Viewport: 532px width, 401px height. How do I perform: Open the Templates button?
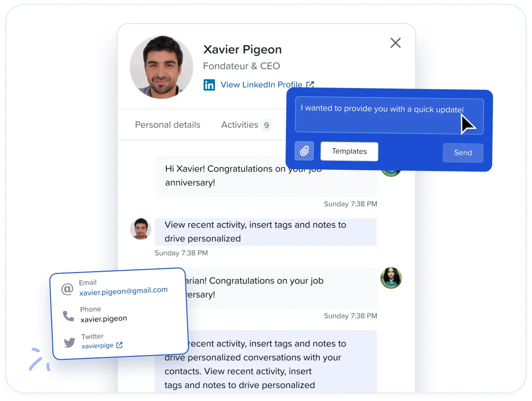(x=349, y=152)
